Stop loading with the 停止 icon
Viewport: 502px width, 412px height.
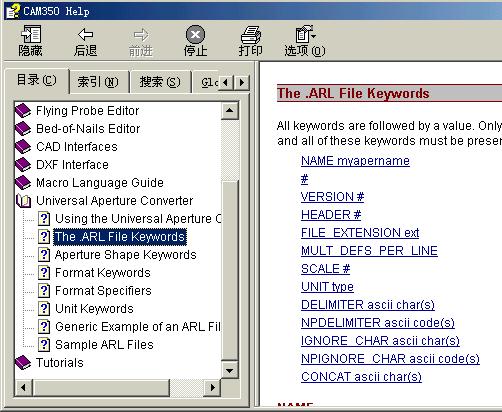click(x=195, y=34)
